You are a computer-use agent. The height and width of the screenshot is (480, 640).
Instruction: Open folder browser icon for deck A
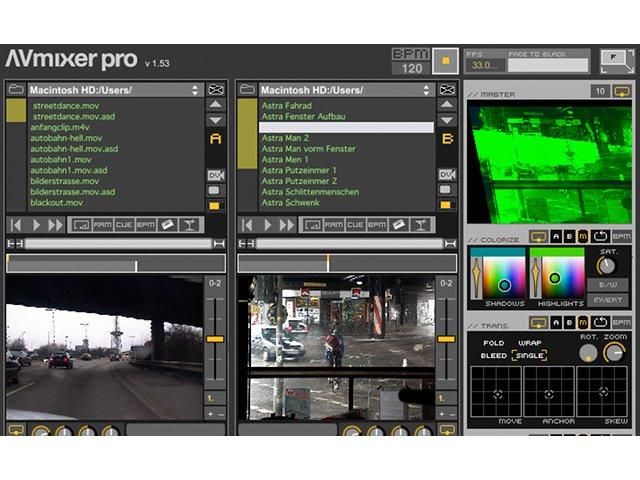[16, 89]
